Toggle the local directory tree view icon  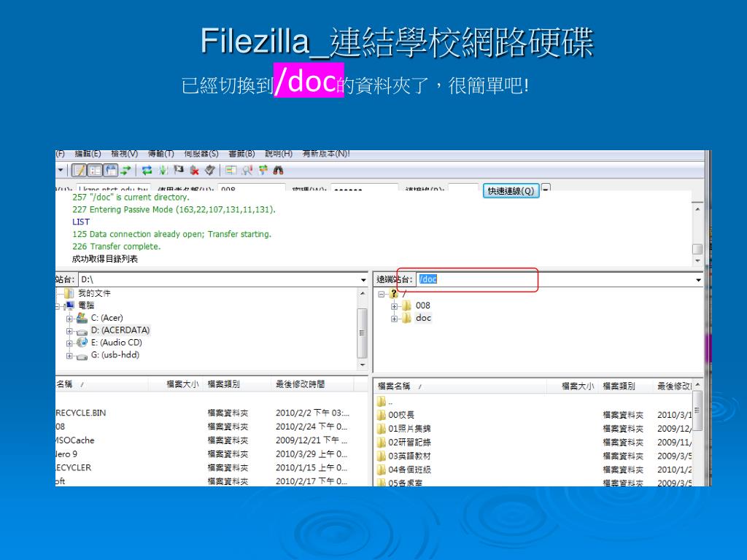(x=96, y=171)
